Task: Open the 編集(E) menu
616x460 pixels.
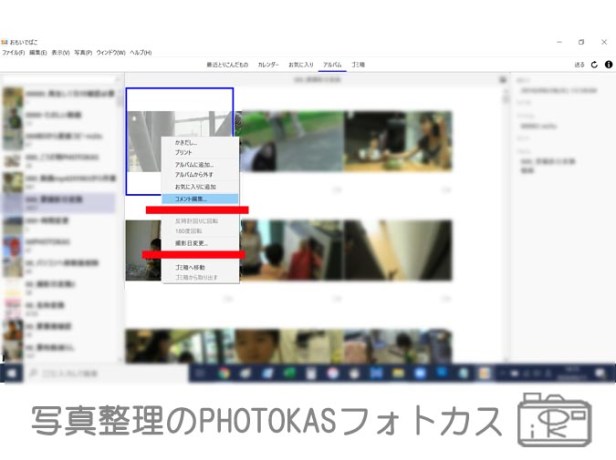Action: 38,52
